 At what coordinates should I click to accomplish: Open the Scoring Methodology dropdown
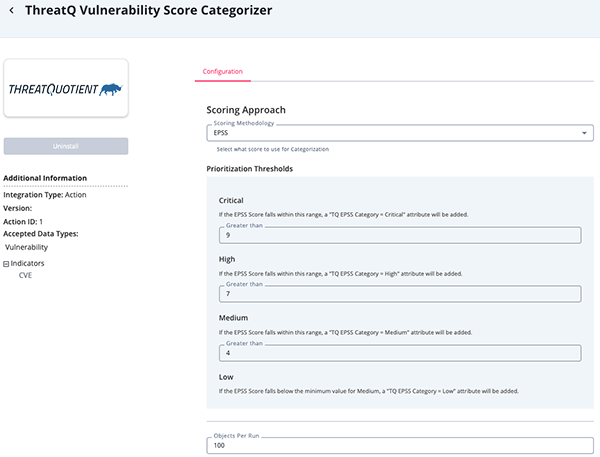[400, 133]
